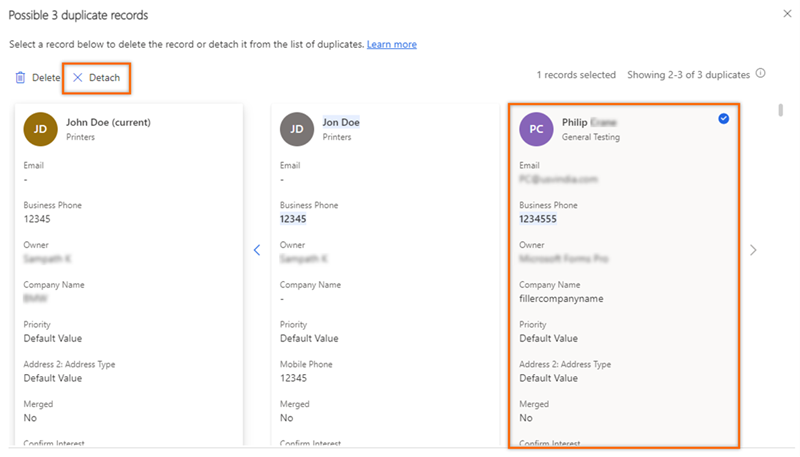This screenshot has height=457, width=800.
Task: Click John Doe's Email label
Action: coord(34,165)
